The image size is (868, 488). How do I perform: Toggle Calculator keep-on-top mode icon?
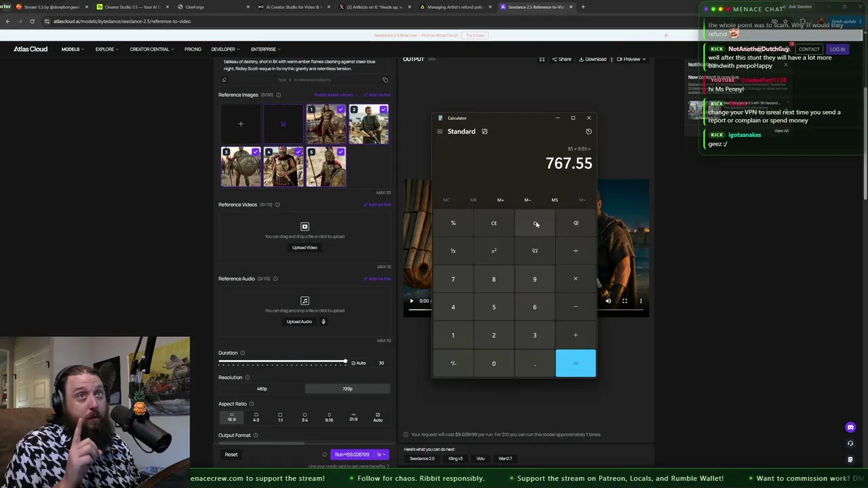pos(484,131)
